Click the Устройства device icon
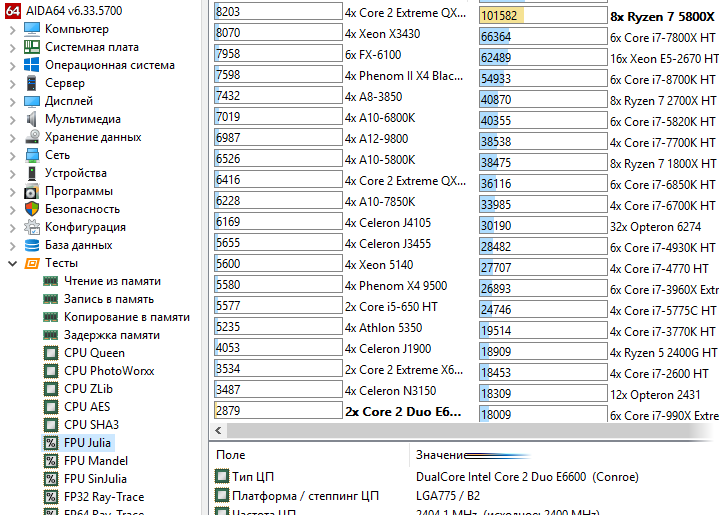Viewport: 719px width, 515px height. pos(32,173)
